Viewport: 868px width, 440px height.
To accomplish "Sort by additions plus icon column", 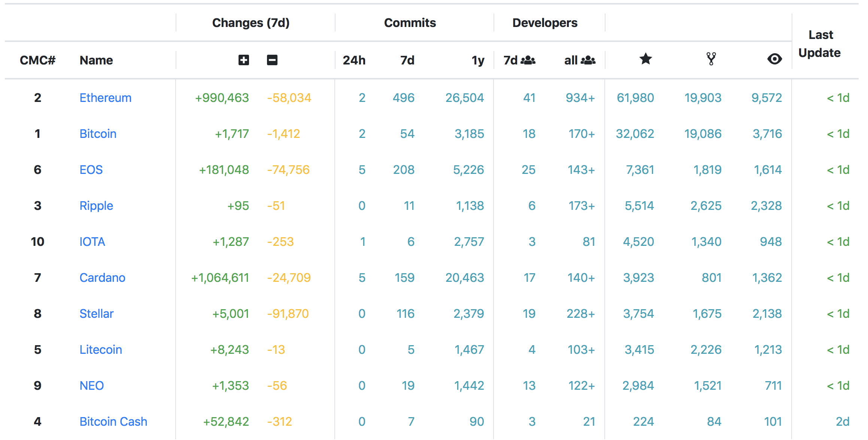I will (243, 60).
